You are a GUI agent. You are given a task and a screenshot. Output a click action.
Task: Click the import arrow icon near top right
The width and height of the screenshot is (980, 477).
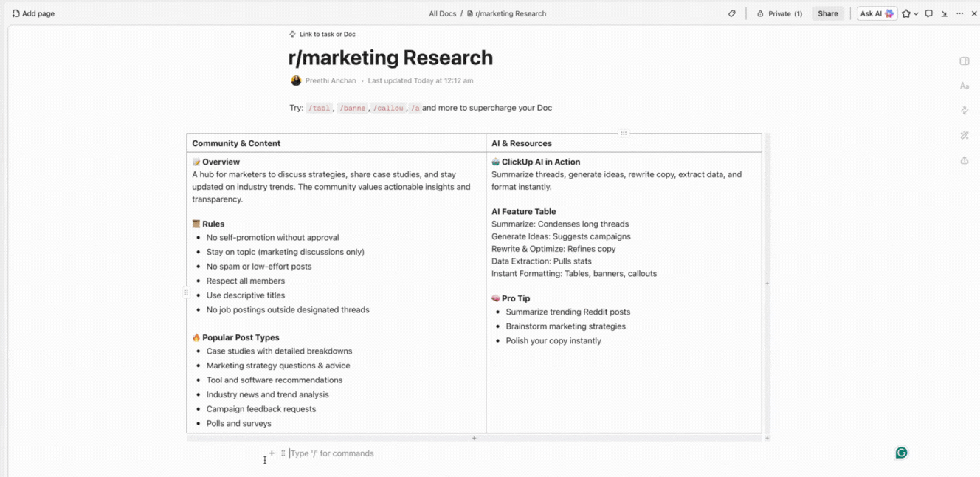click(x=945, y=13)
